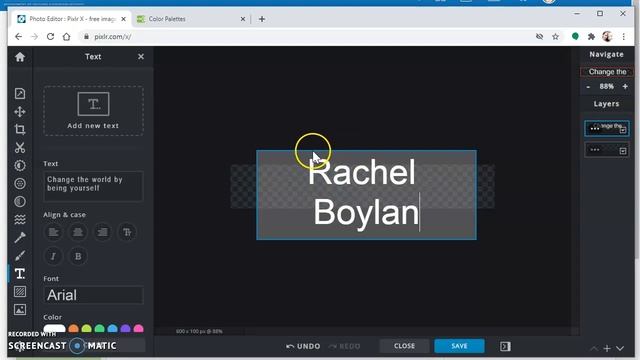Open the resize image properties icon
Screen dimensions: 640x360
pyautogui.click(x=20, y=93)
